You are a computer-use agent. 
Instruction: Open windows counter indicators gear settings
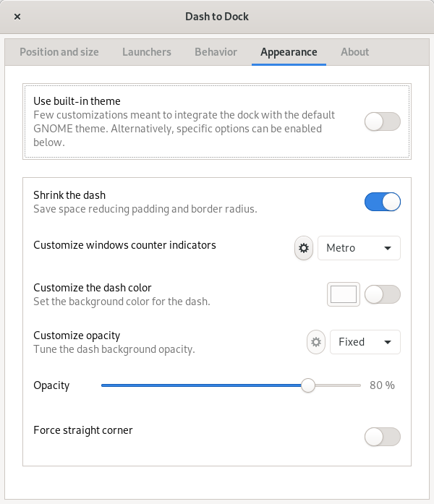[x=304, y=248]
